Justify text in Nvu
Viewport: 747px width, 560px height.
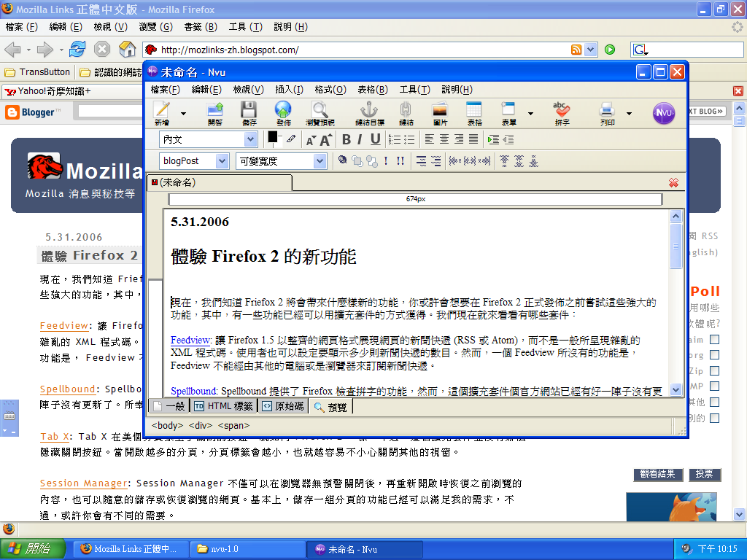[473, 139]
